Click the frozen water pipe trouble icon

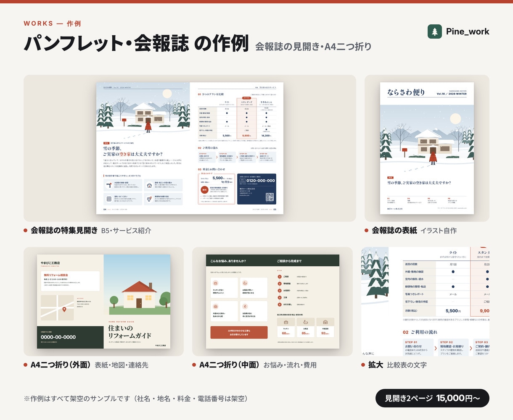point(109,185)
